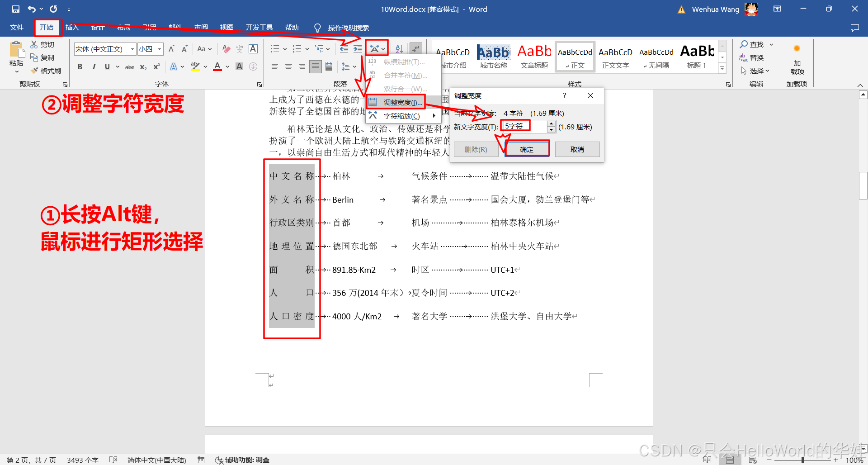
Task: Click Remove (删除) in Fit Text dialog
Action: tap(476, 149)
